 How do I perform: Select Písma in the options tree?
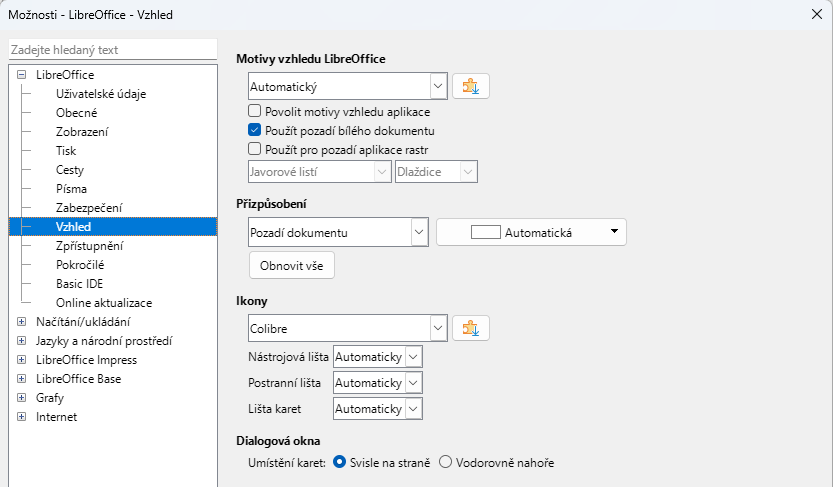click(71, 189)
